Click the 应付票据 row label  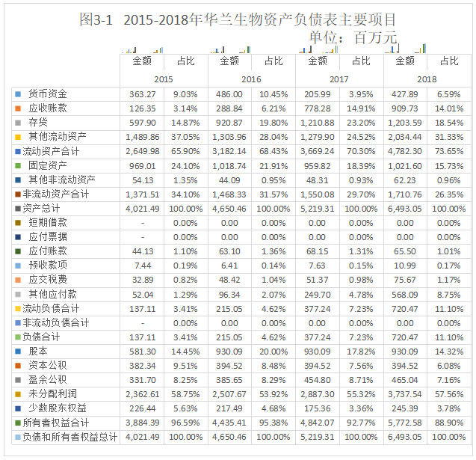pos(48,236)
